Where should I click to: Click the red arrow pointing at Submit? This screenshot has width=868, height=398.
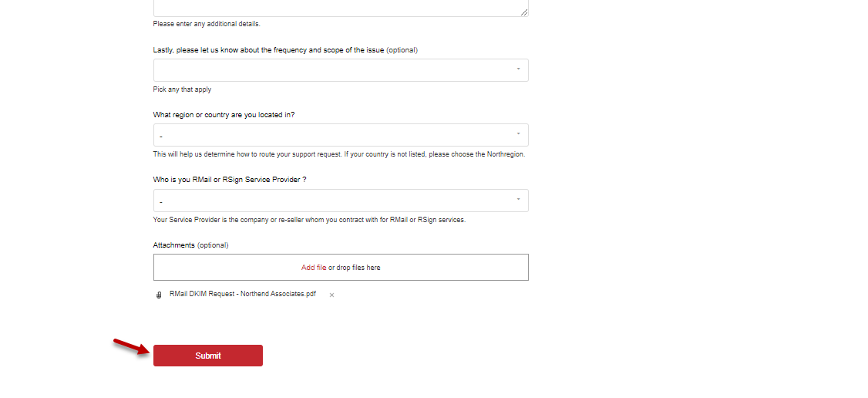(x=130, y=346)
